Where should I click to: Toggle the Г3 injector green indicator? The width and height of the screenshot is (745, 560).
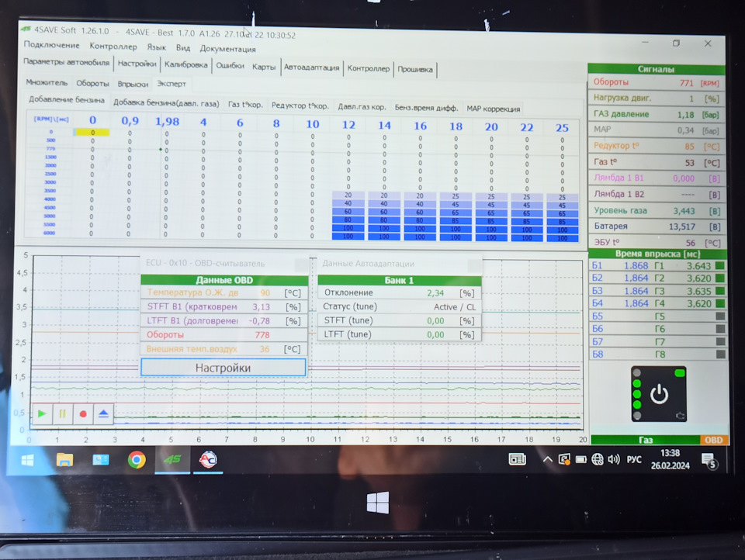tap(720, 291)
